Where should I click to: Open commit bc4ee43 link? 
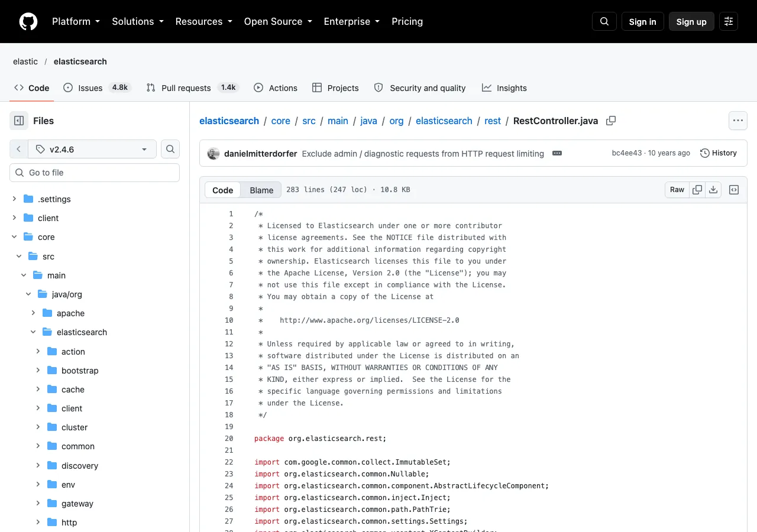[627, 153]
